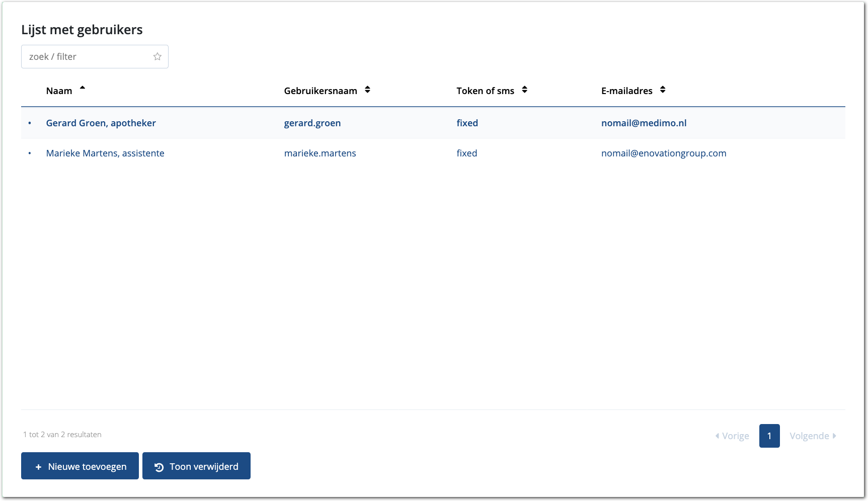Select username marieke.martens
This screenshot has height=501, width=868.
click(x=320, y=153)
